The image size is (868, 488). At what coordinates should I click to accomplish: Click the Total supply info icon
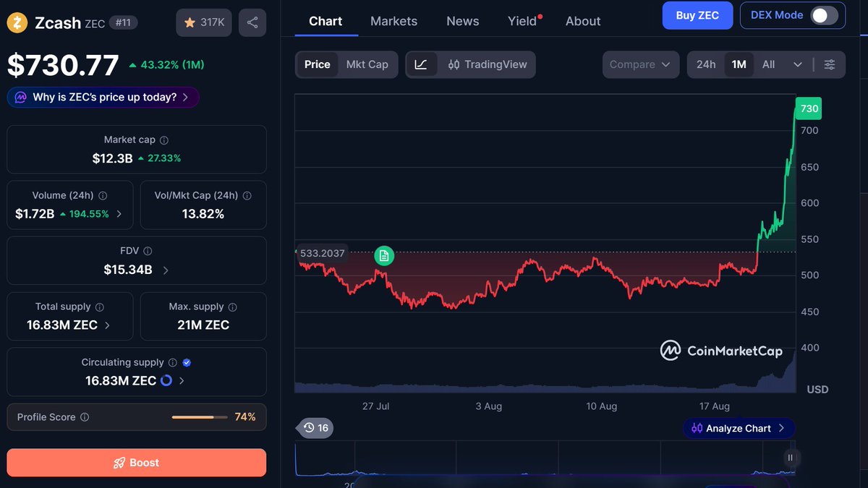pos(100,307)
